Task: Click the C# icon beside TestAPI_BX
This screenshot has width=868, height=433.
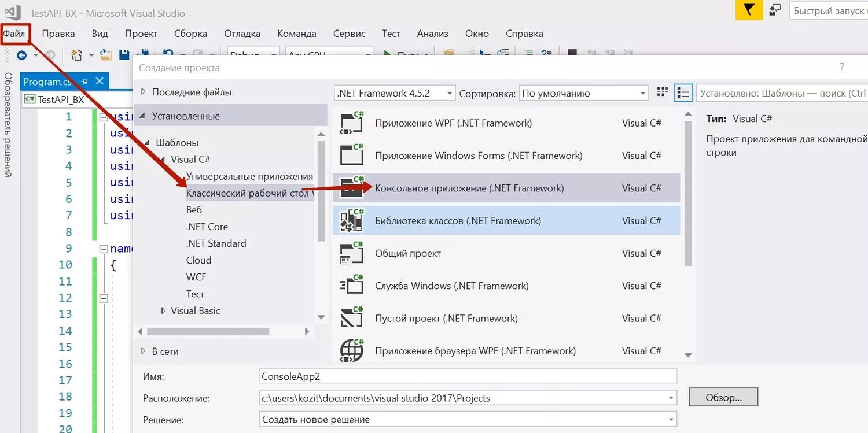Action: [x=30, y=99]
